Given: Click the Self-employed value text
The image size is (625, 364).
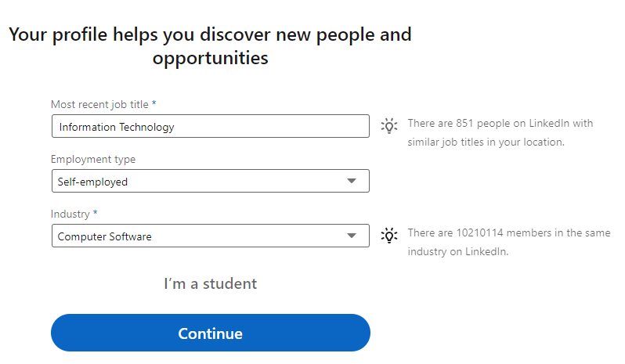Looking at the screenshot, I should 92,182.
